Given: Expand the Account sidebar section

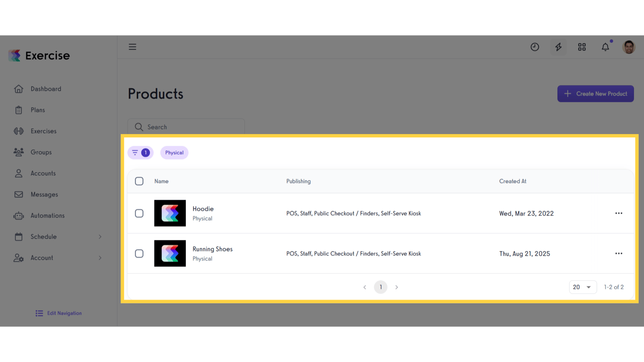Looking at the screenshot, I should (42, 257).
